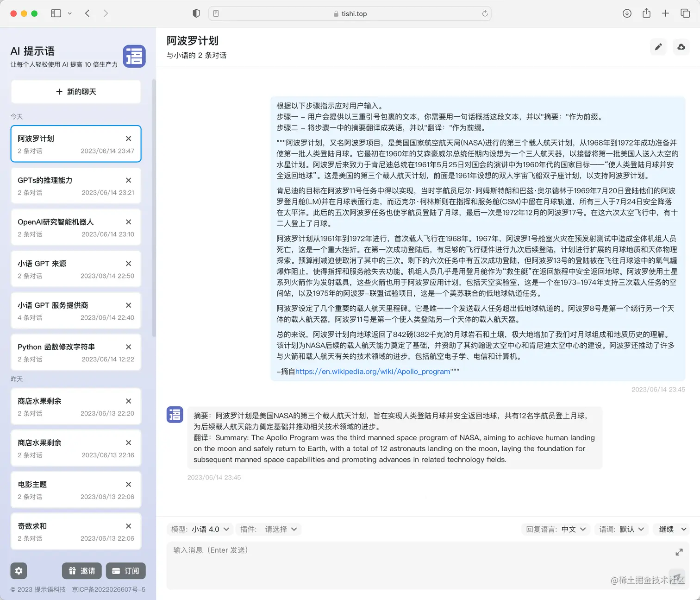Click the 今天 section label
The height and width of the screenshot is (600, 700).
(x=17, y=116)
